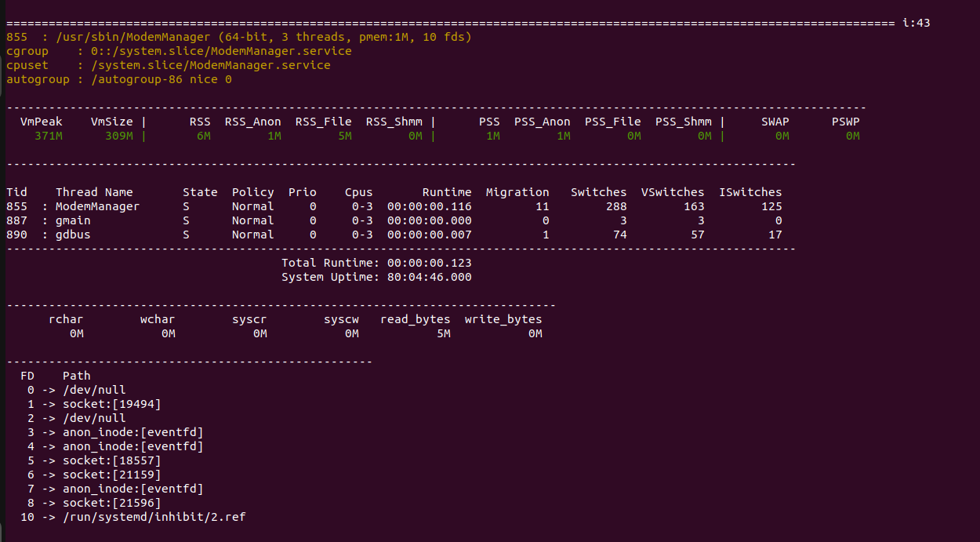The height and width of the screenshot is (542, 980).
Task: Click the RSS_Anon column header
Action: click(253, 122)
